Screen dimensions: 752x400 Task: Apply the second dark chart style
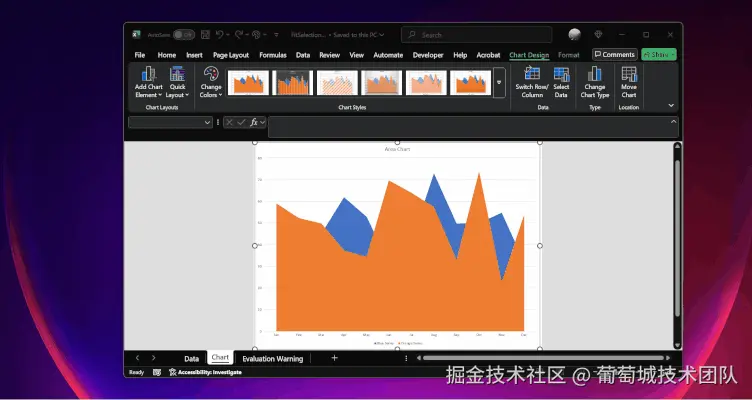(x=293, y=82)
